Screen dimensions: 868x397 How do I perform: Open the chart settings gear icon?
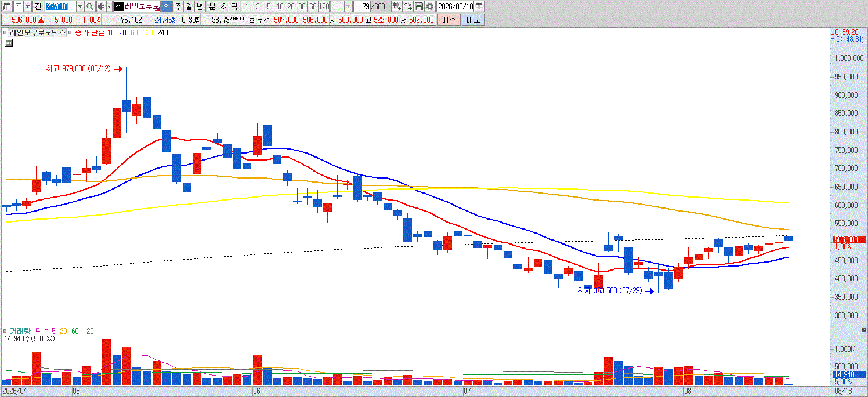click(429, 6)
